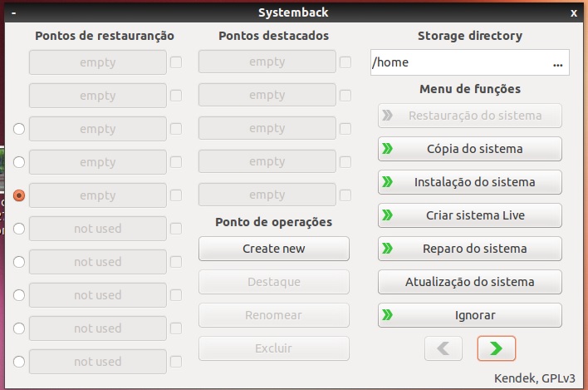The height and width of the screenshot is (390, 588).
Task: Open Instalação do sistema function
Action: [470, 182]
